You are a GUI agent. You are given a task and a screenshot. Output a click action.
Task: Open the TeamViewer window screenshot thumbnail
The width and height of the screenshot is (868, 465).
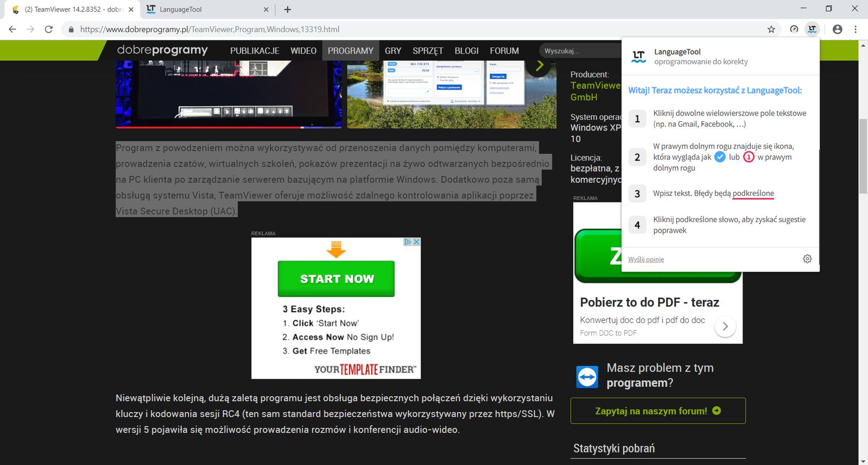coord(452,94)
